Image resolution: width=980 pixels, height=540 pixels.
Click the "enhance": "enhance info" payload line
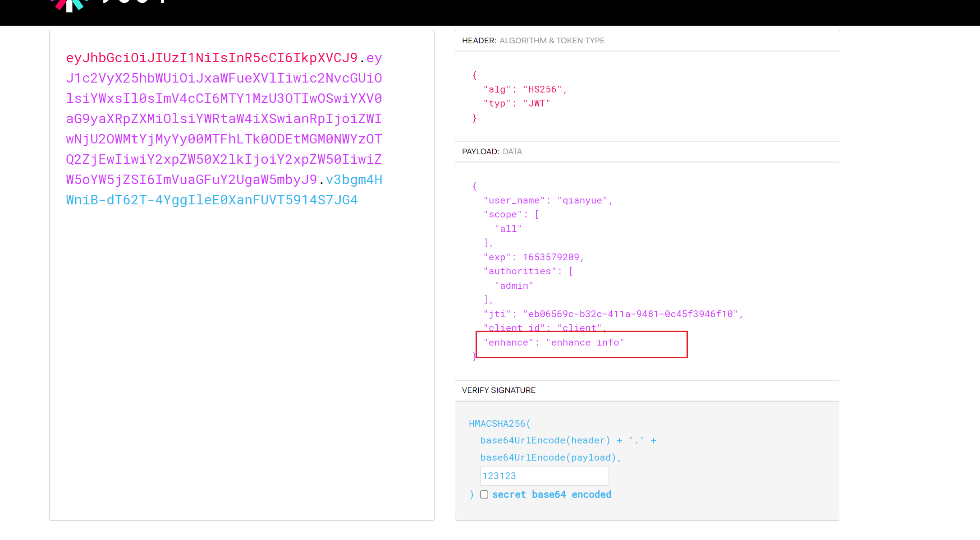coord(554,342)
